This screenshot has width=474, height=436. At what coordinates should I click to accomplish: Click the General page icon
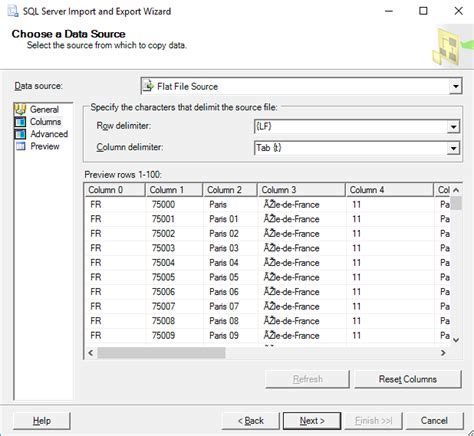[20, 109]
